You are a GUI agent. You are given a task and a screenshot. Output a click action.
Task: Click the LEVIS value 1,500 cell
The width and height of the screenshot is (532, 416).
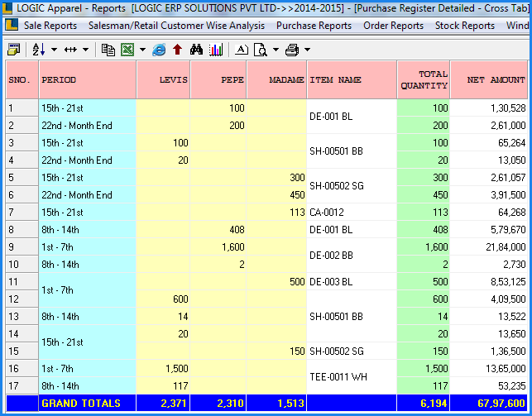coord(163,369)
